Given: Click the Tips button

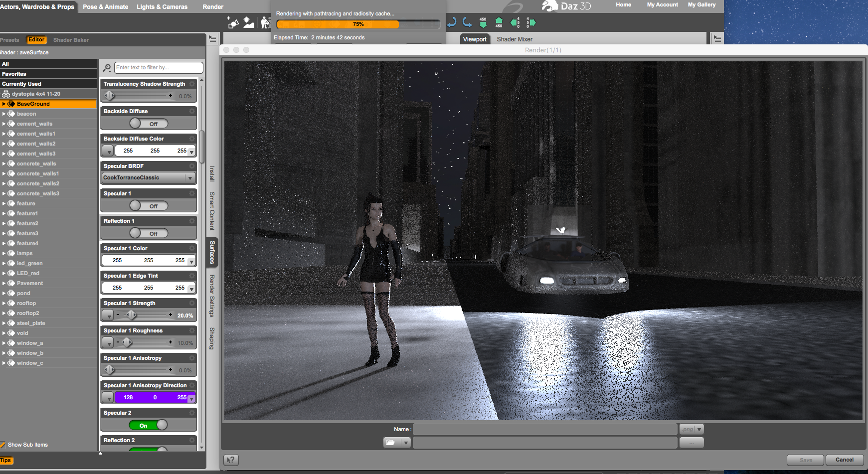Looking at the screenshot, I should [6, 461].
